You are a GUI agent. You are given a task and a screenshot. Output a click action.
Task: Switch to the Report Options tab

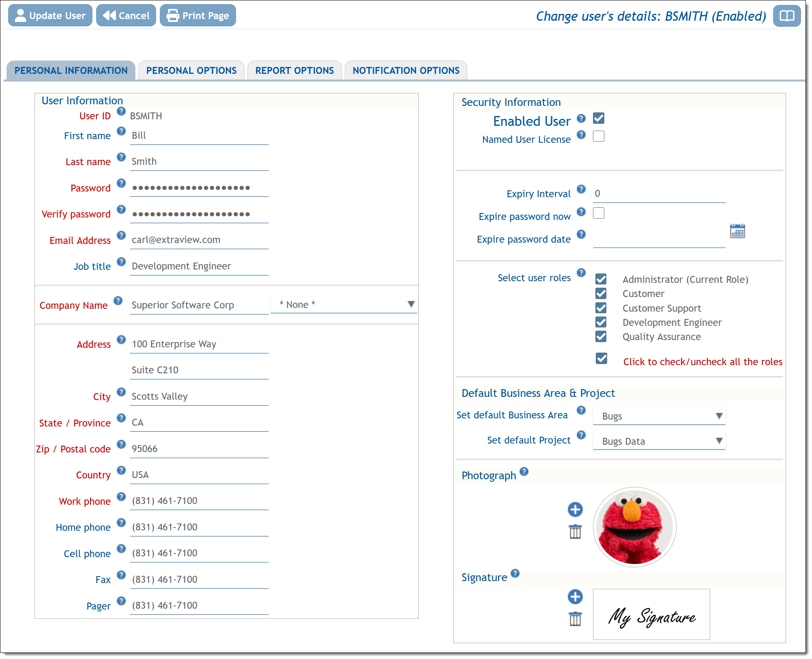tap(294, 71)
